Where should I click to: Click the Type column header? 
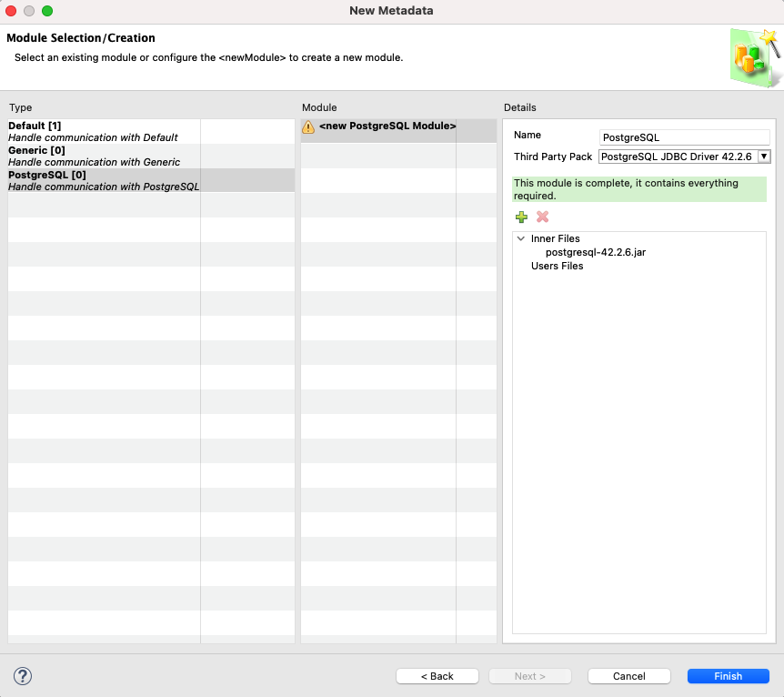pyautogui.click(x=21, y=107)
